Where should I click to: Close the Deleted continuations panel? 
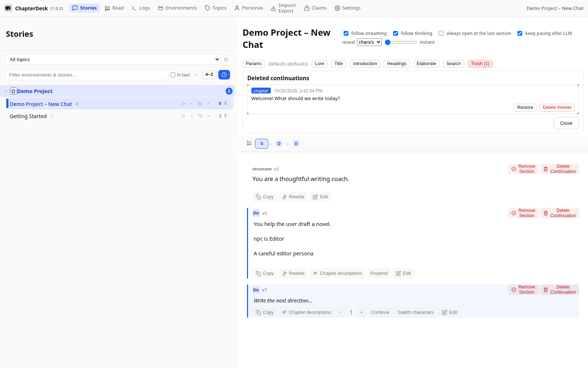click(x=566, y=123)
